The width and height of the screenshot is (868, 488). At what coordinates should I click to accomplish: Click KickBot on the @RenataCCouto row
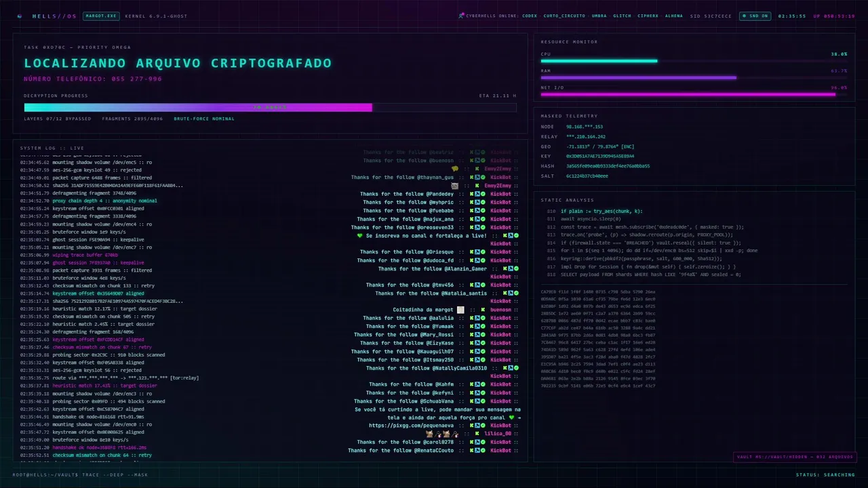pyautogui.click(x=501, y=450)
